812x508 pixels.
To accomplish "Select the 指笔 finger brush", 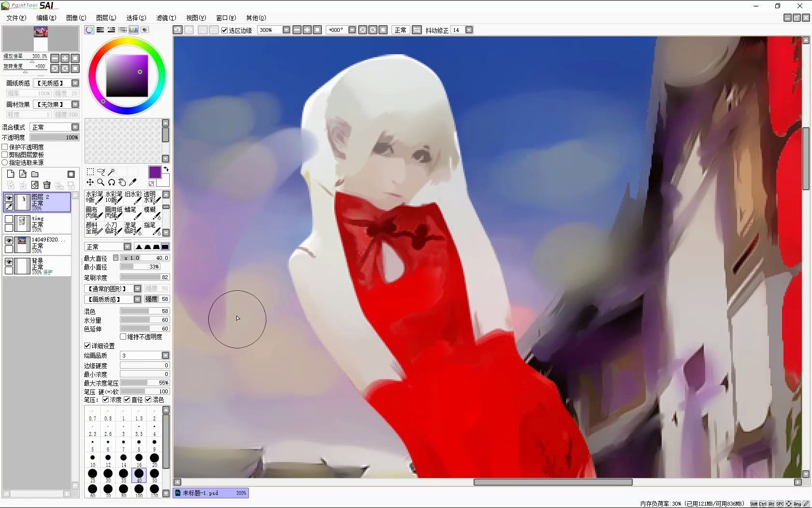I will coord(152,228).
